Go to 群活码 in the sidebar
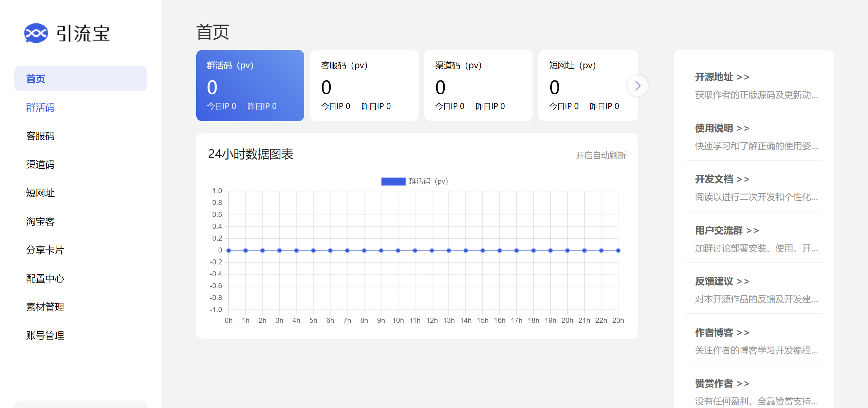 [x=40, y=108]
